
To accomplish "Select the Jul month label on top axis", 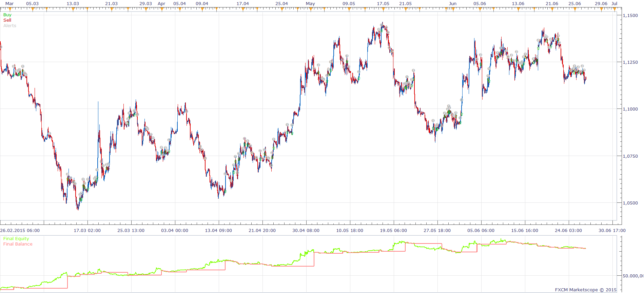I will coord(614,4).
